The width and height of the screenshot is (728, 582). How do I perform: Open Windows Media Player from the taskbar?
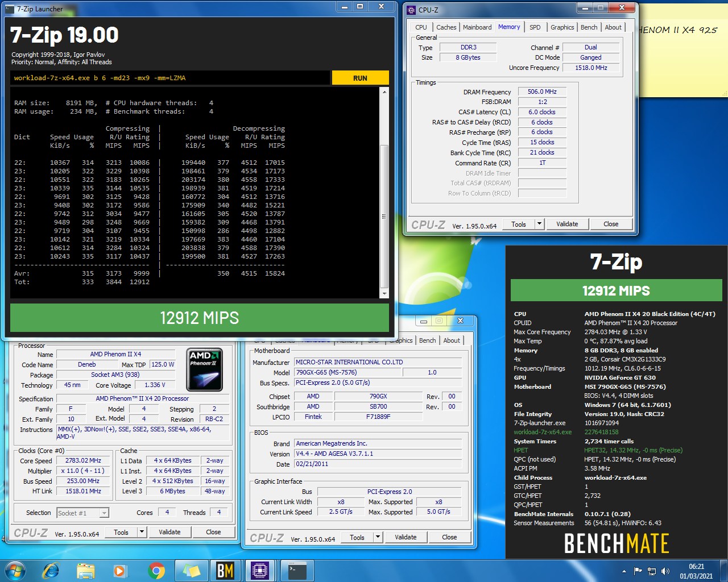(119, 570)
